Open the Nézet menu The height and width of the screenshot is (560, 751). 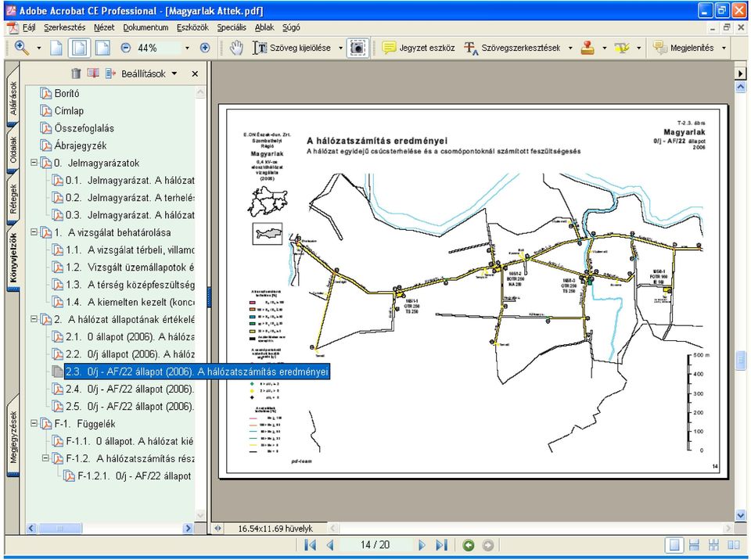tap(104, 27)
